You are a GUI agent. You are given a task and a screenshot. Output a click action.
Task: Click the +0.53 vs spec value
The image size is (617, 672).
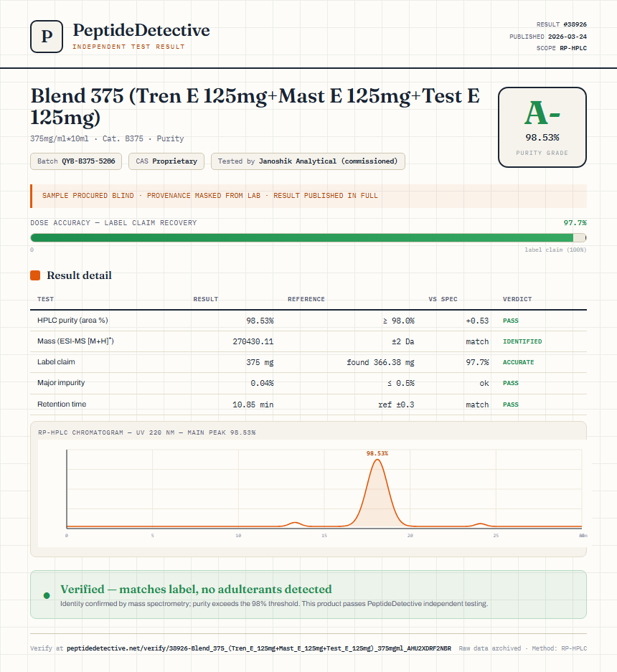477,321
